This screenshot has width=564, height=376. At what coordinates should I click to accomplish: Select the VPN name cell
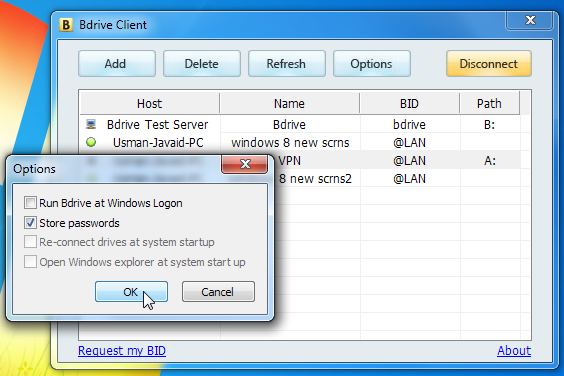(290, 160)
